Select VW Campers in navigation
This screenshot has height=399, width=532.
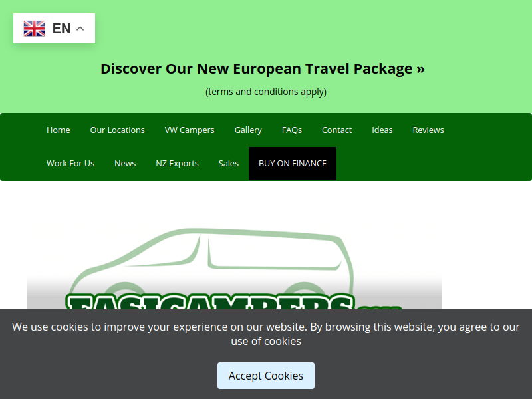click(x=190, y=130)
